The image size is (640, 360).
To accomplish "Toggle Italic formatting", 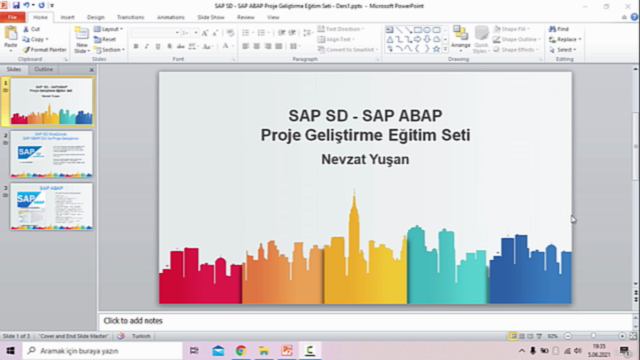I will pos(147,47).
